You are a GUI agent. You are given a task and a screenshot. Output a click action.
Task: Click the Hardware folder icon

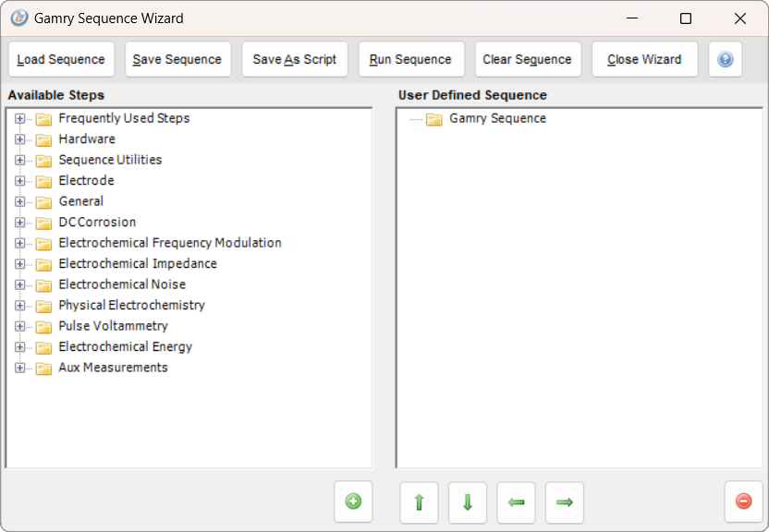click(x=43, y=139)
